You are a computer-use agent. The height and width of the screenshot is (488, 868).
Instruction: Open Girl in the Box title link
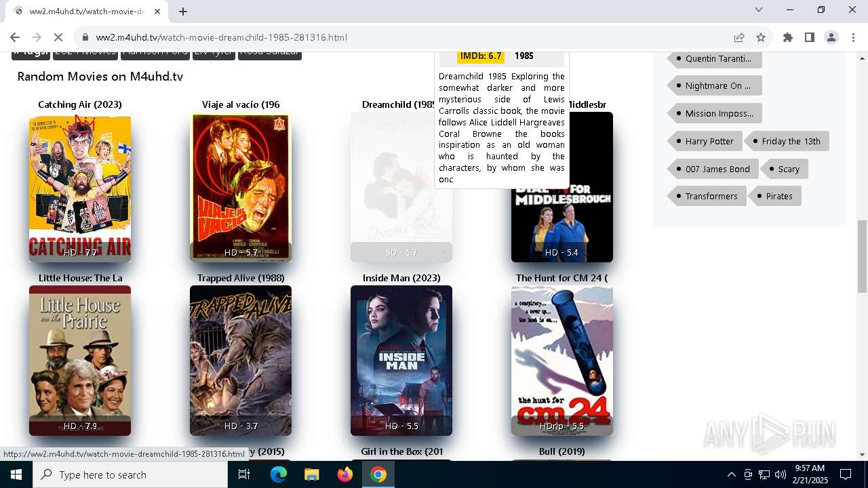401,451
